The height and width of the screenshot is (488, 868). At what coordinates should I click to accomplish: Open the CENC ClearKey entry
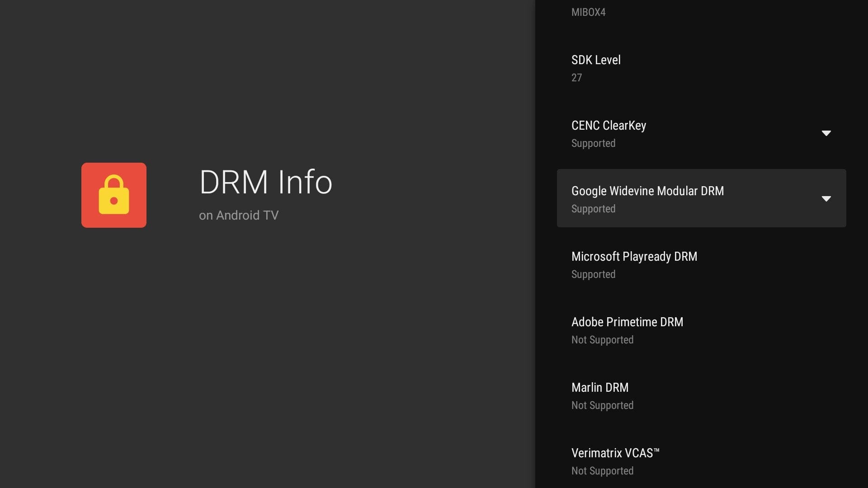point(609,126)
